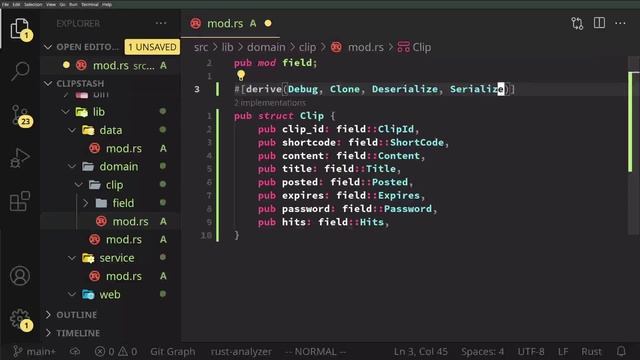The height and width of the screenshot is (360, 640).
Task: Place cursor on 'pub mod field;' line
Action: pos(276,63)
